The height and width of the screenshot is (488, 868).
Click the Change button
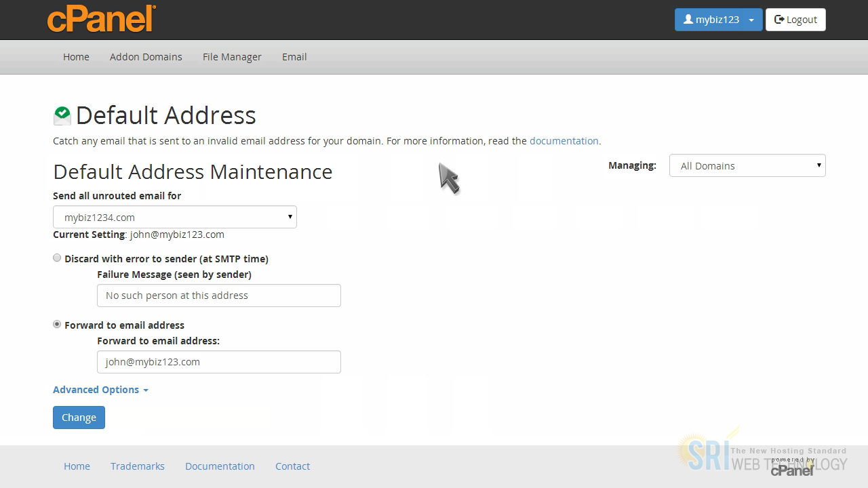coord(79,418)
